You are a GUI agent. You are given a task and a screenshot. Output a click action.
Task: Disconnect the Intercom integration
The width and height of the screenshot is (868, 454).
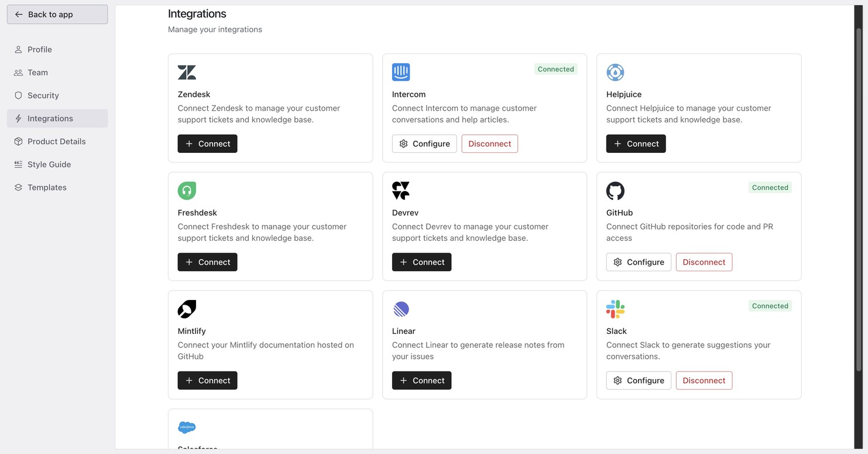pos(490,144)
